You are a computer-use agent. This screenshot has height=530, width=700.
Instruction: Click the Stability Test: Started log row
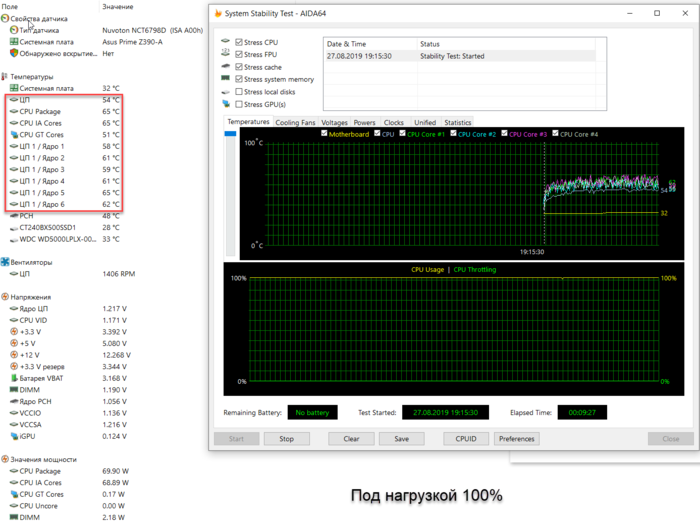[460, 56]
